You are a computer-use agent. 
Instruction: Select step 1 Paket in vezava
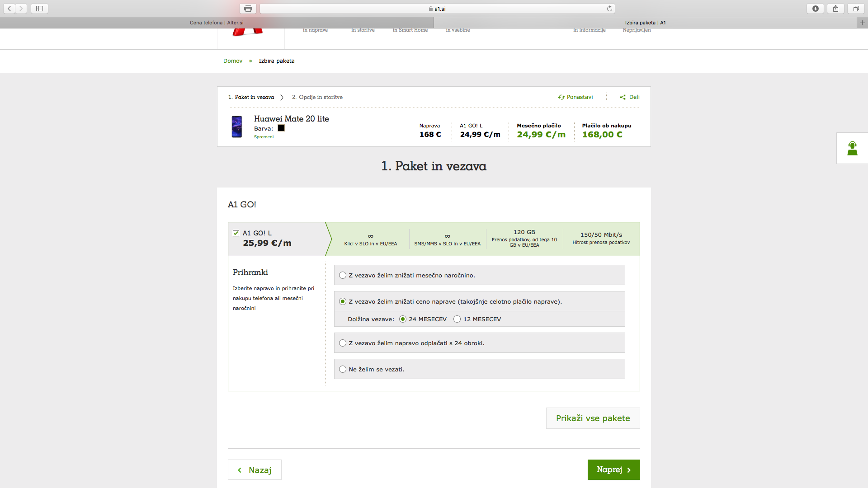(x=251, y=97)
